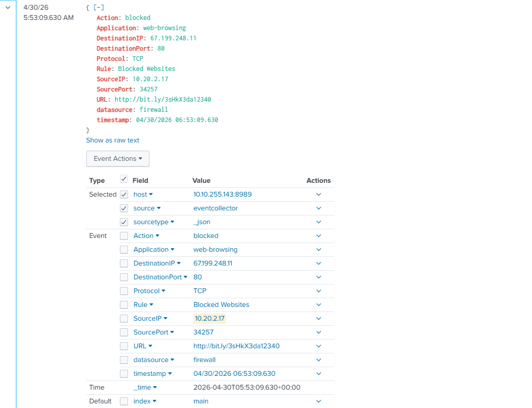Open the DestinationIP field name dropdown
This screenshot has width=532, height=408.
(157, 263)
